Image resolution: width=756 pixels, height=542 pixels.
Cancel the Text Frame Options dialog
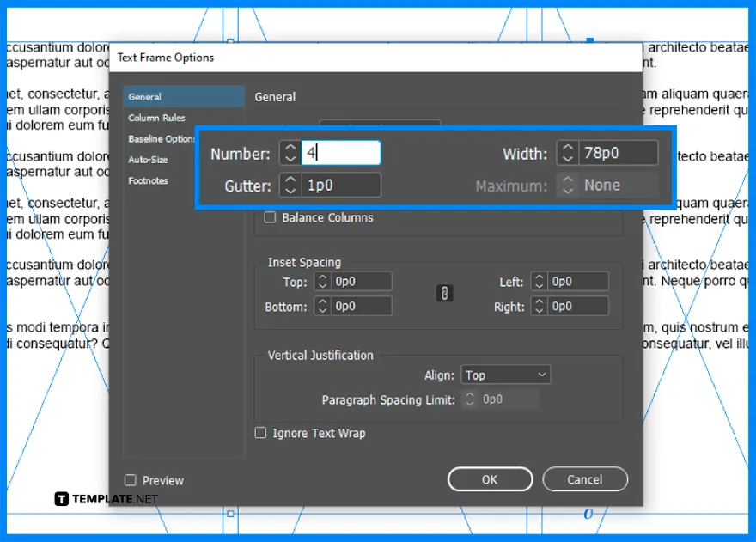click(x=585, y=479)
